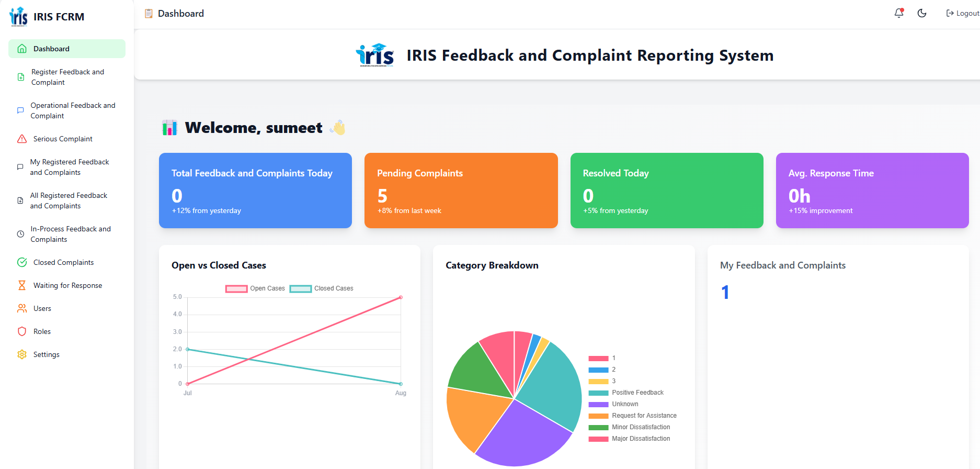Click the Roles shield icon
This screenshot has height=469, width=980.
pyautogui.click(x=22, y=331)
